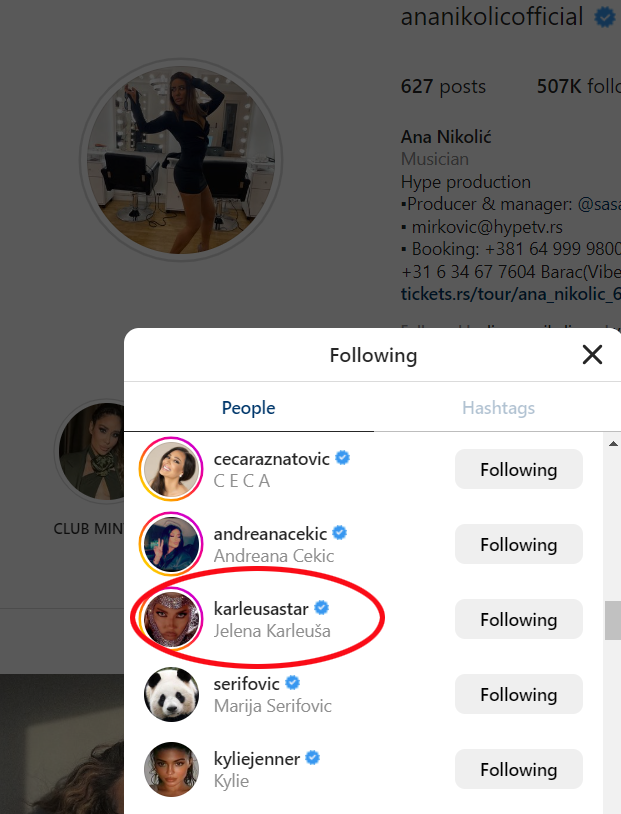The width and height of the screenshot is (621, 814).
Task: Open the karleusastar username link
Action: [x=262, y=608]
